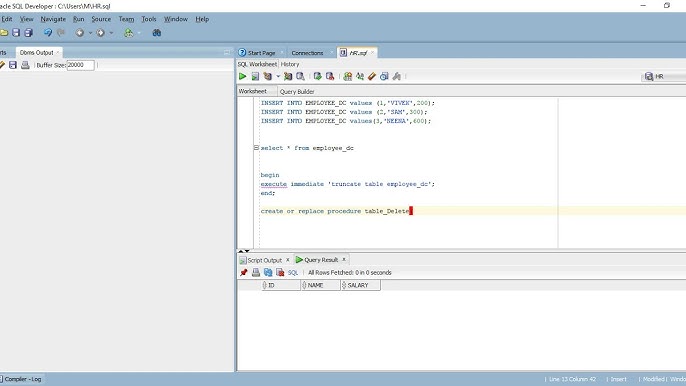
Task: Click the Commit icon in the worksheet toolbar
Action: 318,76
